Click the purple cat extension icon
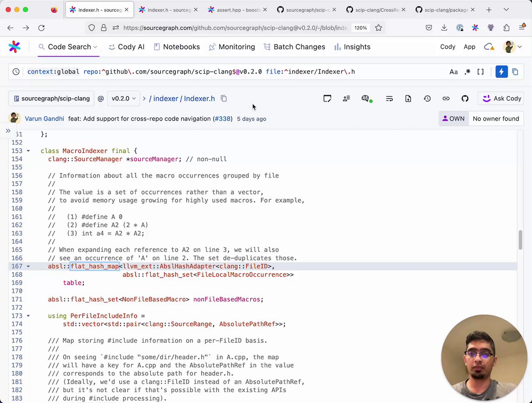532x403 pixels. [491, 28]
